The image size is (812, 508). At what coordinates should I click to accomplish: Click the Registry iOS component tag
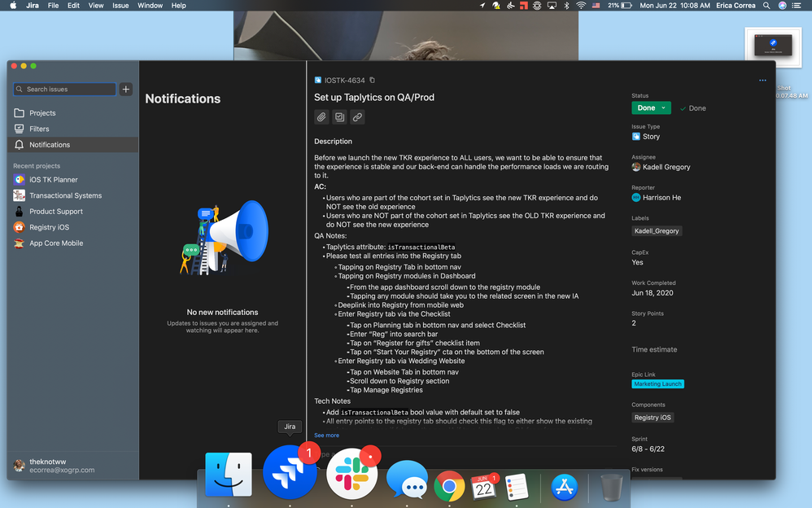pos(653,418)
